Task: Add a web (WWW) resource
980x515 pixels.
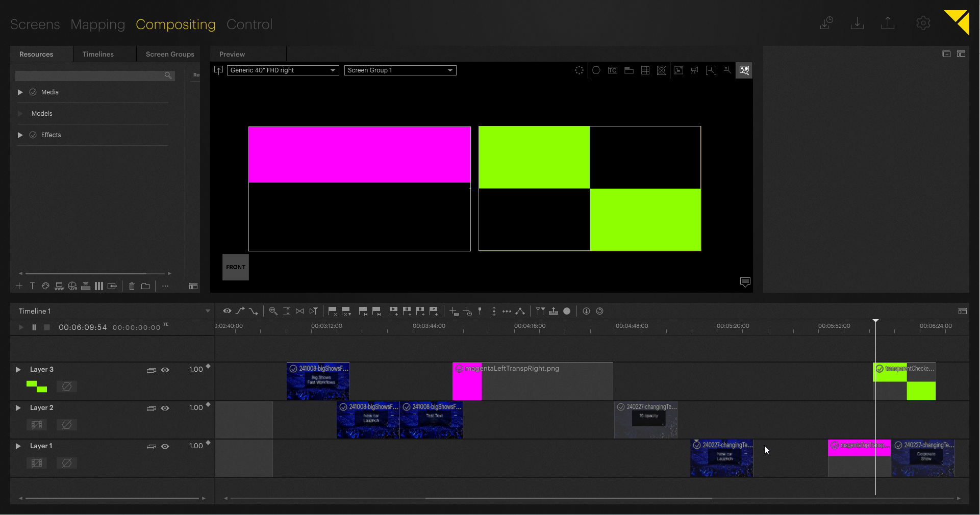Action: tap(59, 286)
